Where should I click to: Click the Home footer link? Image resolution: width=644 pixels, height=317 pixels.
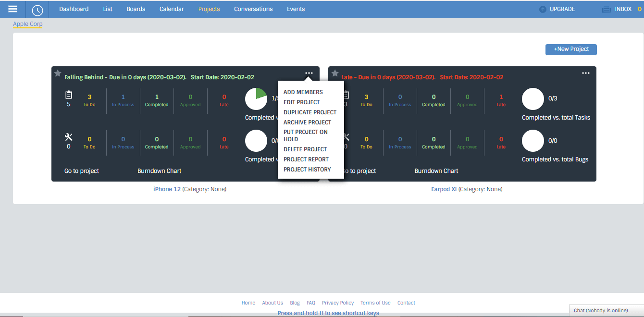point(248,303)
